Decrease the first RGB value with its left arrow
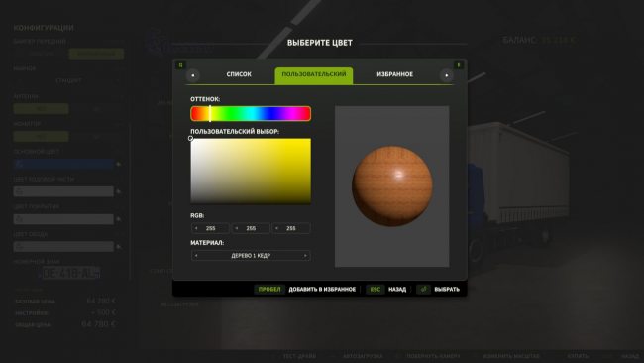The width and height of the screenshot is (644, 363). pyautogui.click(x=196, y=228)
